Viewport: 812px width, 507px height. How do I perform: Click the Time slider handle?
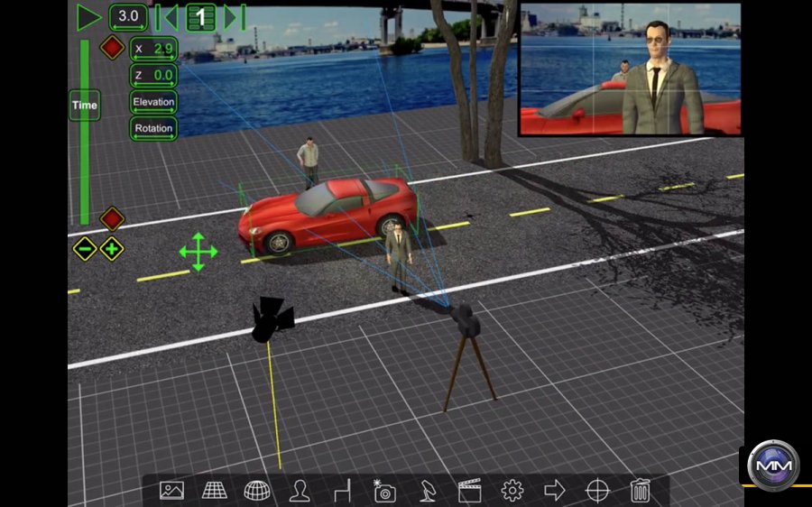(x=85, y=106)
